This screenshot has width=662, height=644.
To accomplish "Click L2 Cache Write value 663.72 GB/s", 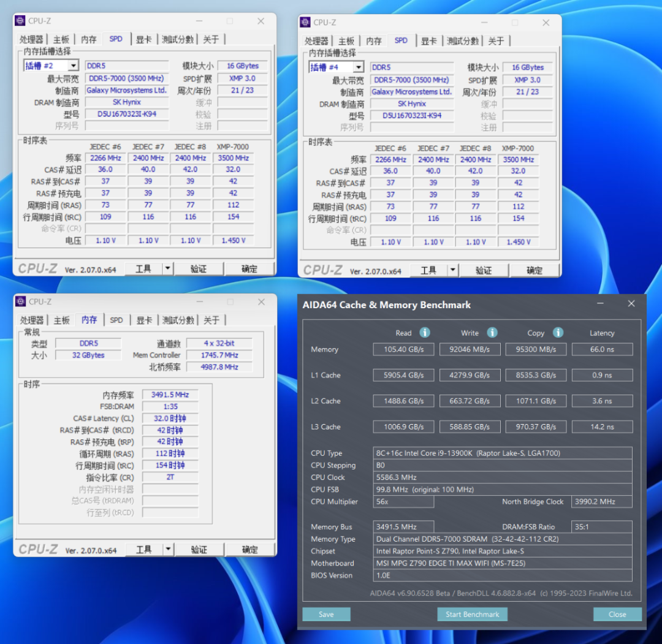I will click(x=470, y=401).
